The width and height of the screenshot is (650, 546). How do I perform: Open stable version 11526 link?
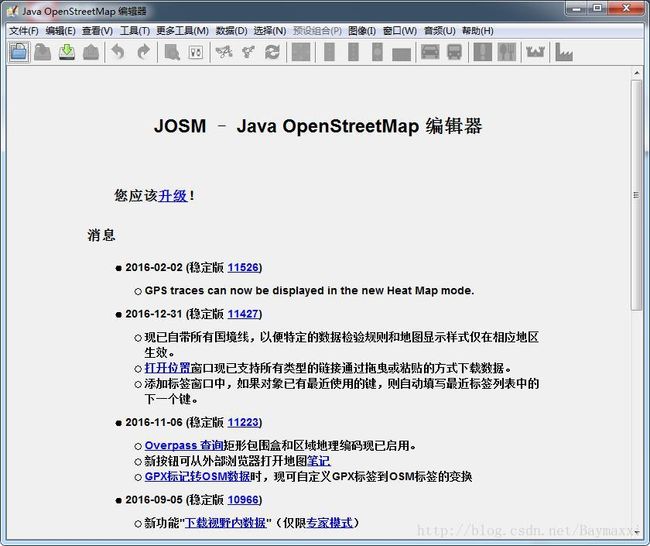pyautogui.click(x=243, y=267)
